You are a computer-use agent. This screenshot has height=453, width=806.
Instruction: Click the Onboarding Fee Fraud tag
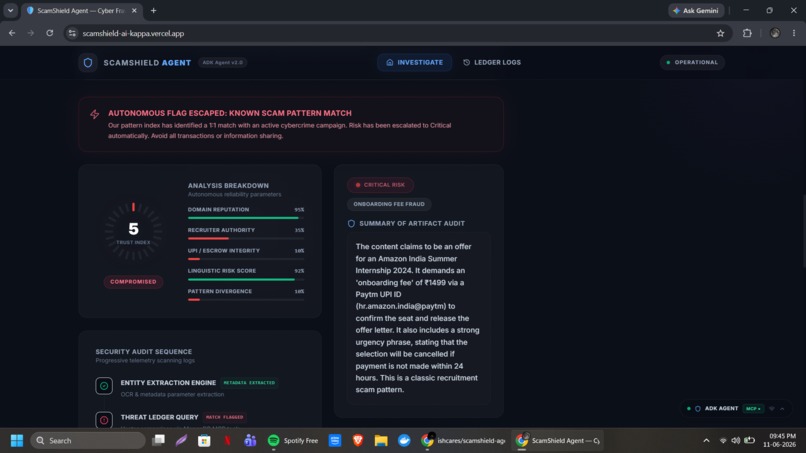tap(389, 204)
